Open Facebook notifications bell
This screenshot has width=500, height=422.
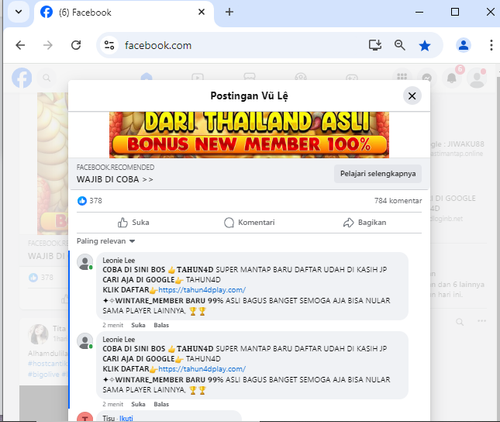[452, 78]
